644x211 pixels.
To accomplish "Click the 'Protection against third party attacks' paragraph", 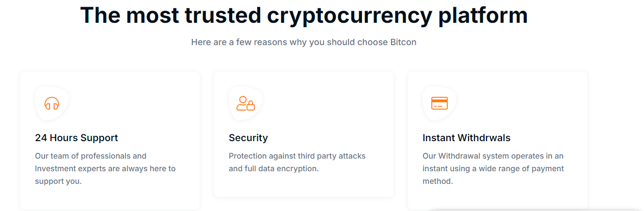I will point(297,162).
